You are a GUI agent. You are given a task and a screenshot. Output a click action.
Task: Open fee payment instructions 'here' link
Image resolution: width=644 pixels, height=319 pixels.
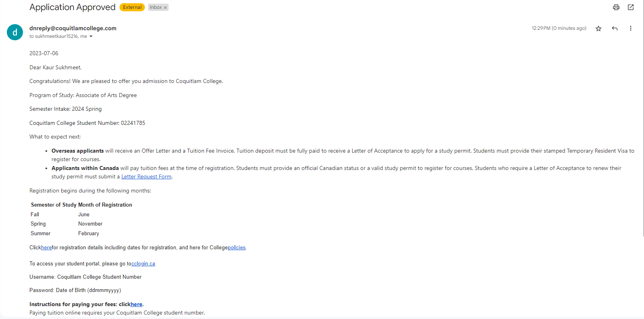point(136,304)
